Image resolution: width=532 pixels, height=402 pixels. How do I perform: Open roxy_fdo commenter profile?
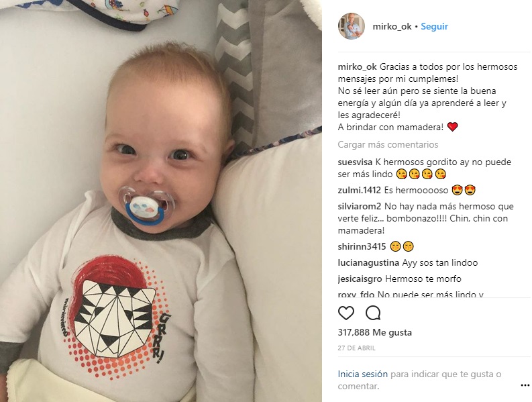pos(356,295)
